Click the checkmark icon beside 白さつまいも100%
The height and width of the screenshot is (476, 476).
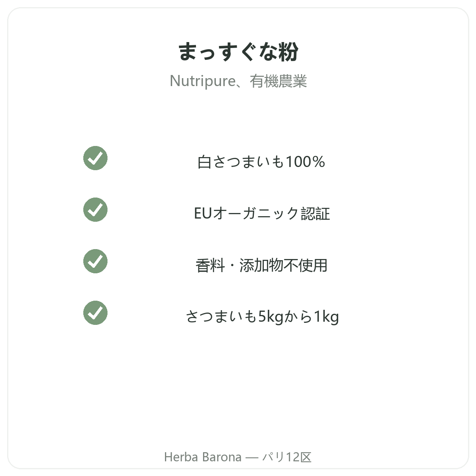coord(95,158)
